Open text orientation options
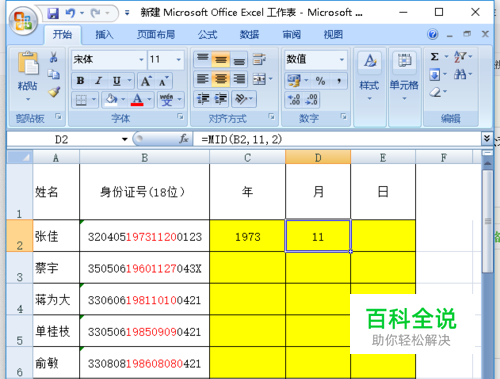This screenshot has width=500, height=379. pos(244,99)
